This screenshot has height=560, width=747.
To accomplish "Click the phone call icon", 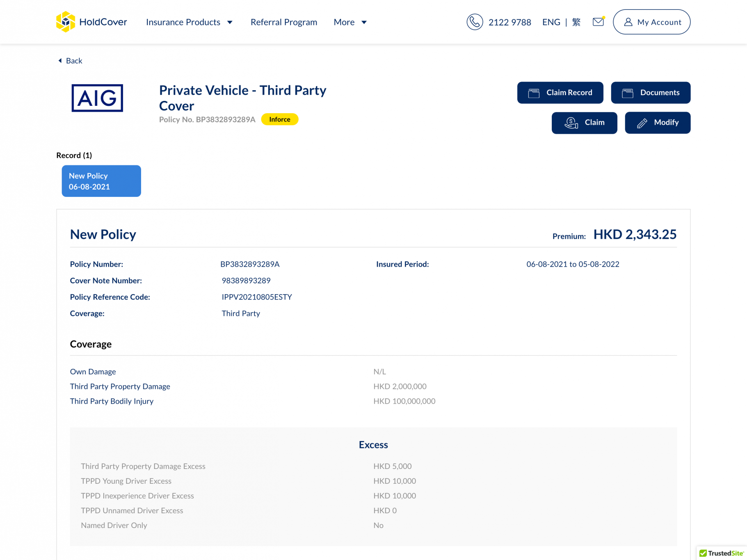I will [475, 22].
